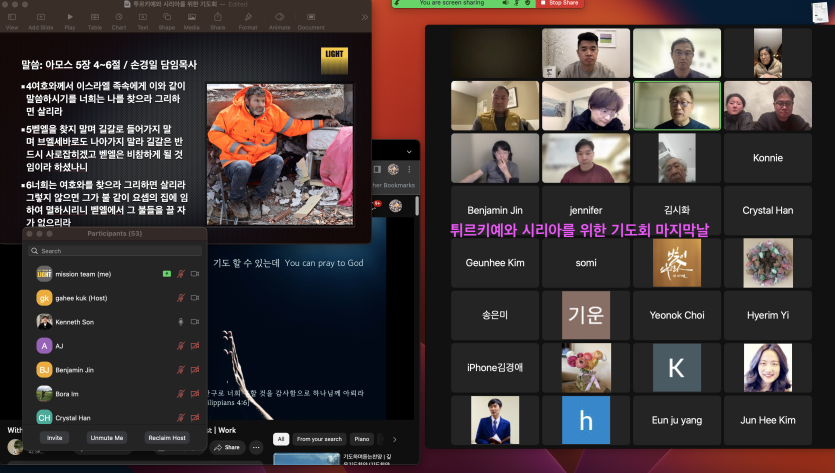Screen dimensions: 835x473
Task: Click the Invite button
Action: (x=54, y=438)
